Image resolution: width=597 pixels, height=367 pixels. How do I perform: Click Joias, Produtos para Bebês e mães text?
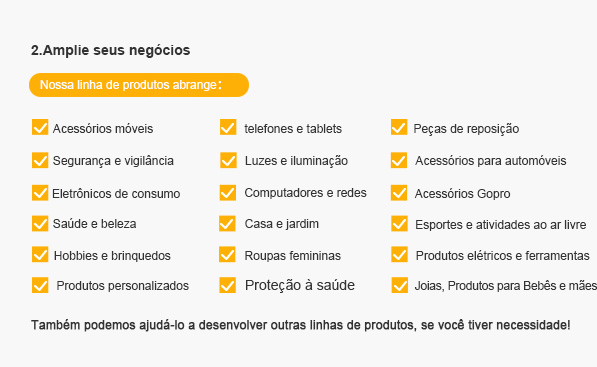click(x=506, y=286)
